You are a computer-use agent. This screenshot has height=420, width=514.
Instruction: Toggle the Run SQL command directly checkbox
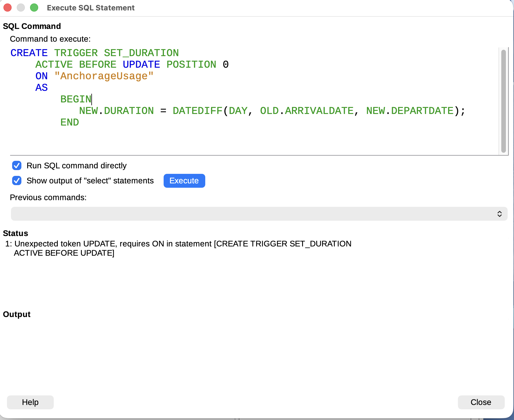(17, 165)
